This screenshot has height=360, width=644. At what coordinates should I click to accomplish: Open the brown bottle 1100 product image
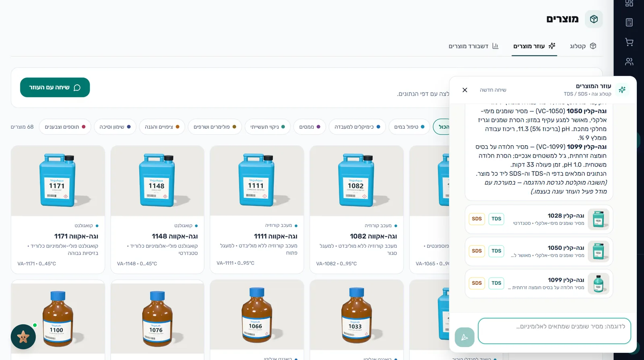58,318
